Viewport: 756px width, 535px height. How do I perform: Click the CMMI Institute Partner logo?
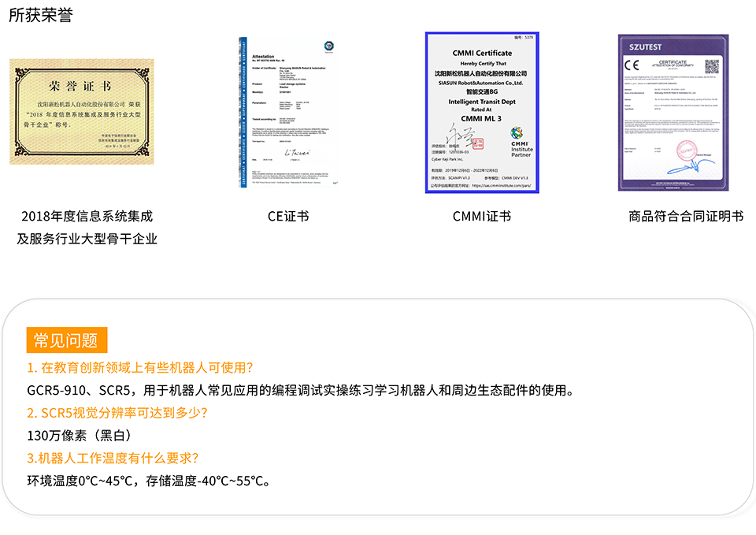point(521,142)
